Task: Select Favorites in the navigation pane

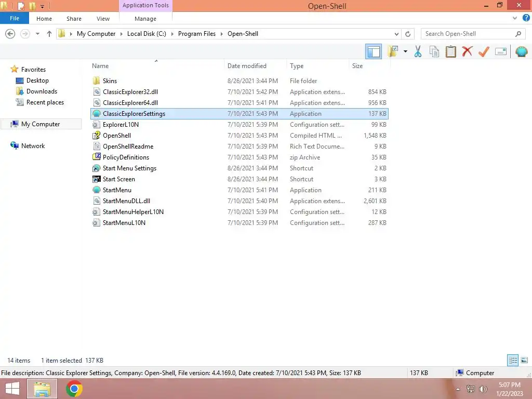Action: 33,69
